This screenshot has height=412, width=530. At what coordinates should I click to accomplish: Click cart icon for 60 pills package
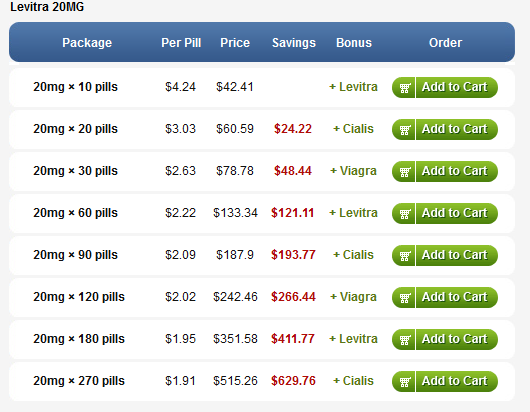(x=405, y=214)
